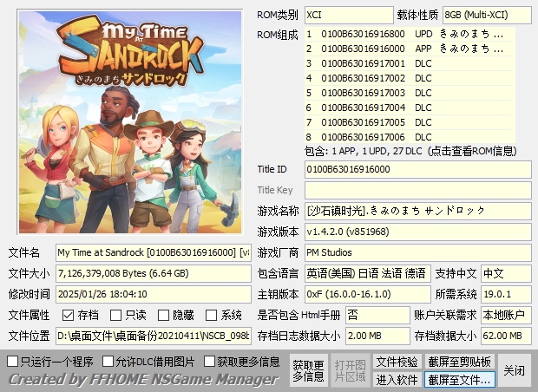The image size is (538, 392).
Task: Uncheck the 存档 file attribute checkbox
Action: 68,315
